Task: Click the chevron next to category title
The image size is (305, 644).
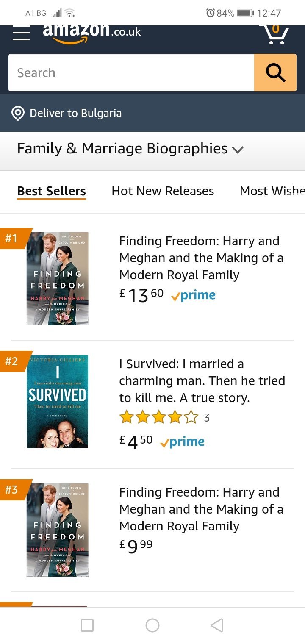Action: coord(238,150)
